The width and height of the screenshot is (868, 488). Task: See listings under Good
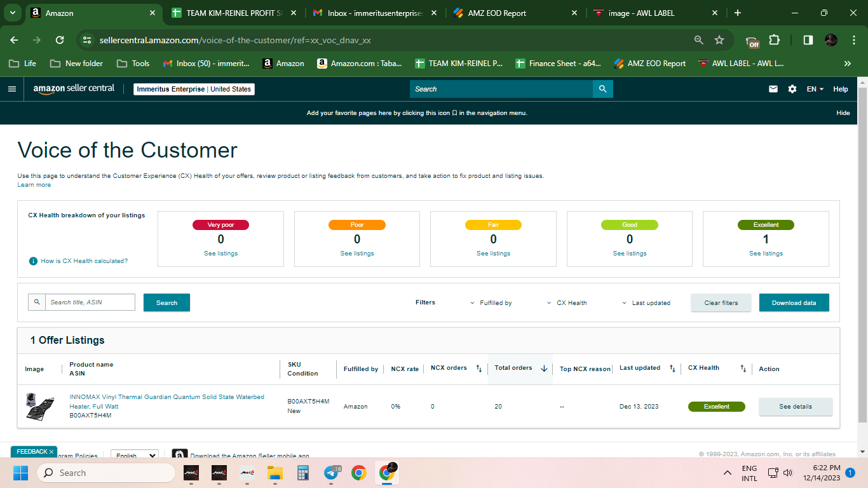click(x=630, y=254)
